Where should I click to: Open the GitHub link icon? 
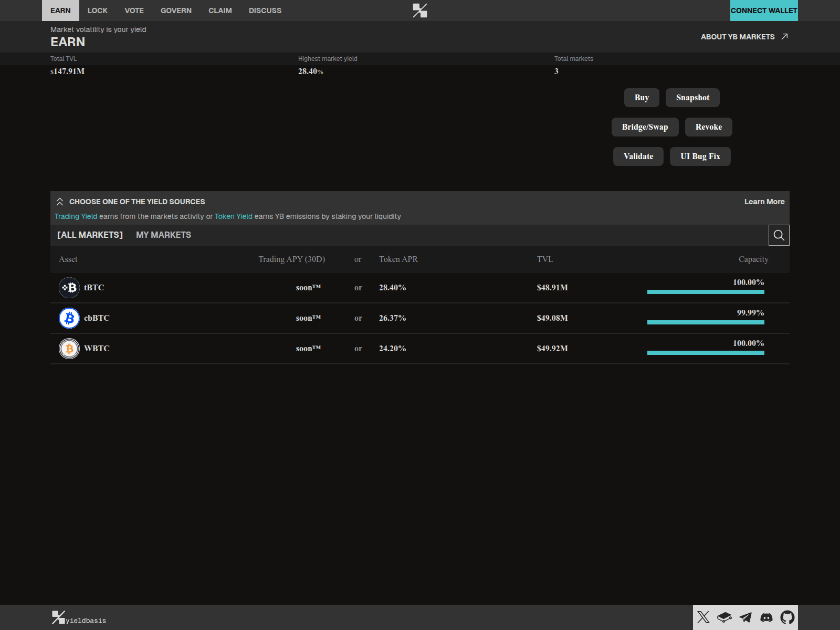pos(787,617)
